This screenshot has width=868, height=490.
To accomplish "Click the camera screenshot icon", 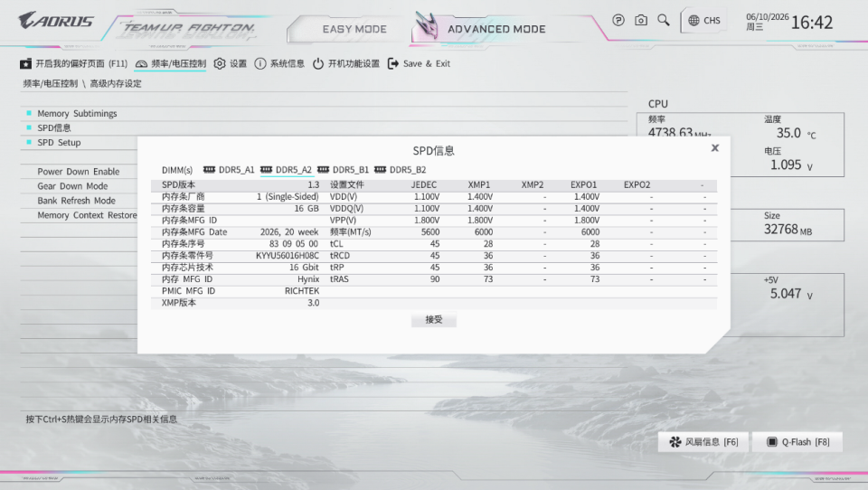I will click(x=641, y=21).
